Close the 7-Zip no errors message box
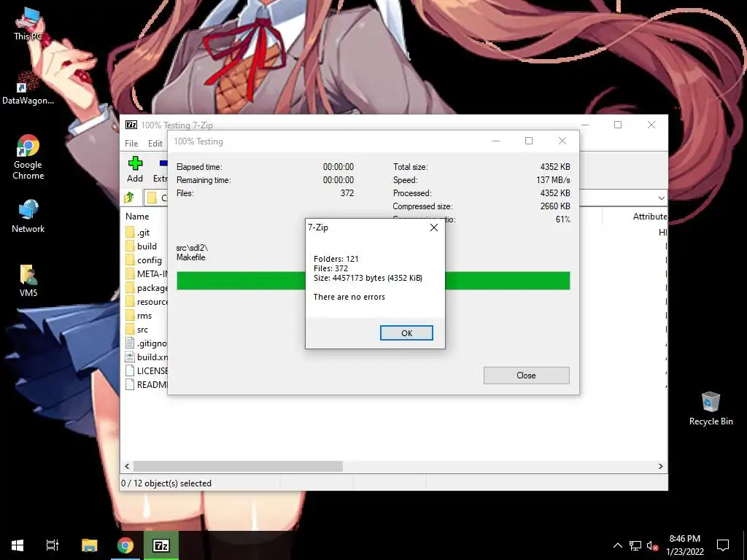The width and height of the screenshot is (747, 560). point(433,227)
